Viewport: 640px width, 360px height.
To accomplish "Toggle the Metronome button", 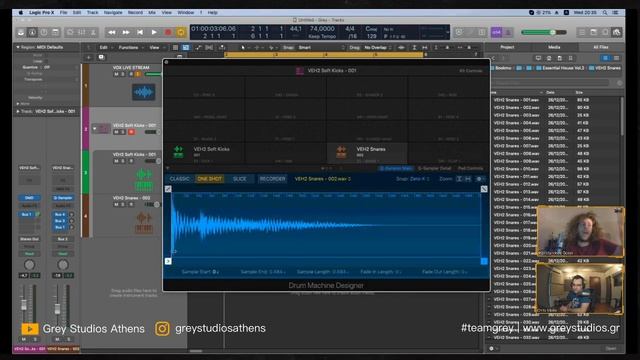I will (x=508, y=32).
